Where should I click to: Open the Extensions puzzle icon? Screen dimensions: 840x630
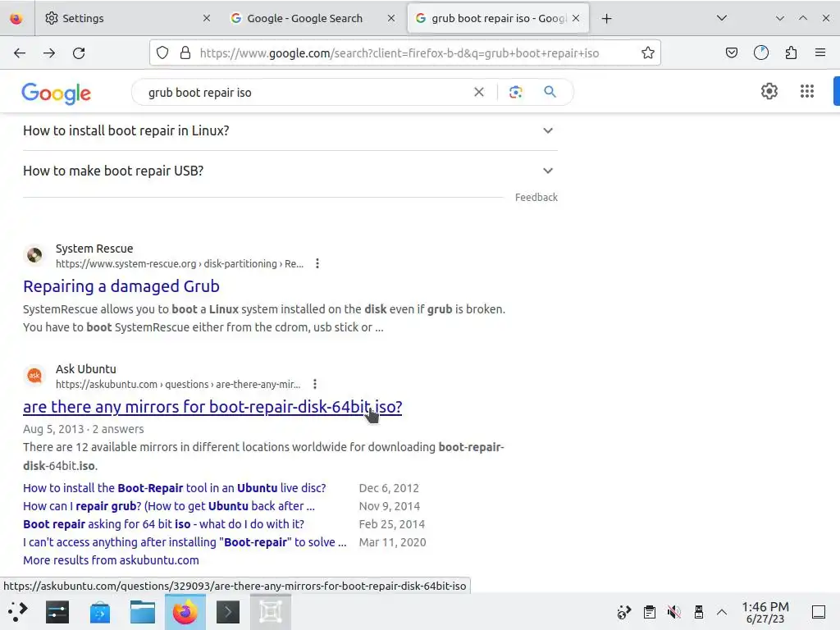pos(791,52)
